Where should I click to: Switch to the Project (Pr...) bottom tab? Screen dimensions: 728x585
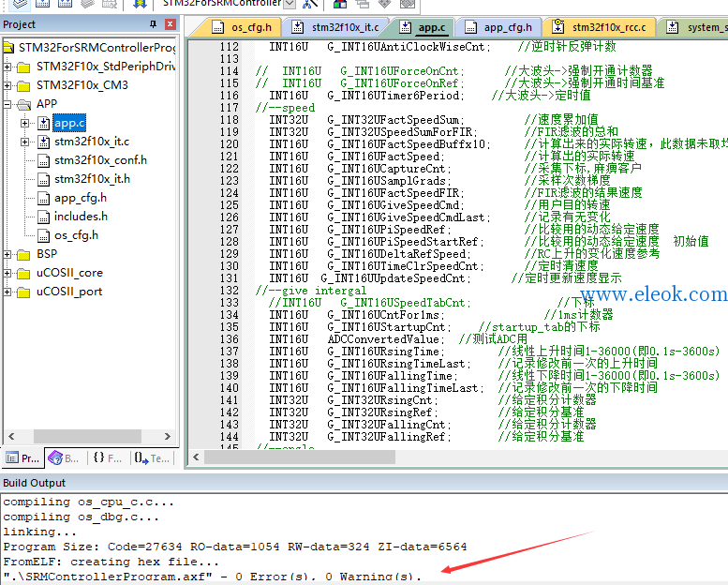[x=23, y=458]
